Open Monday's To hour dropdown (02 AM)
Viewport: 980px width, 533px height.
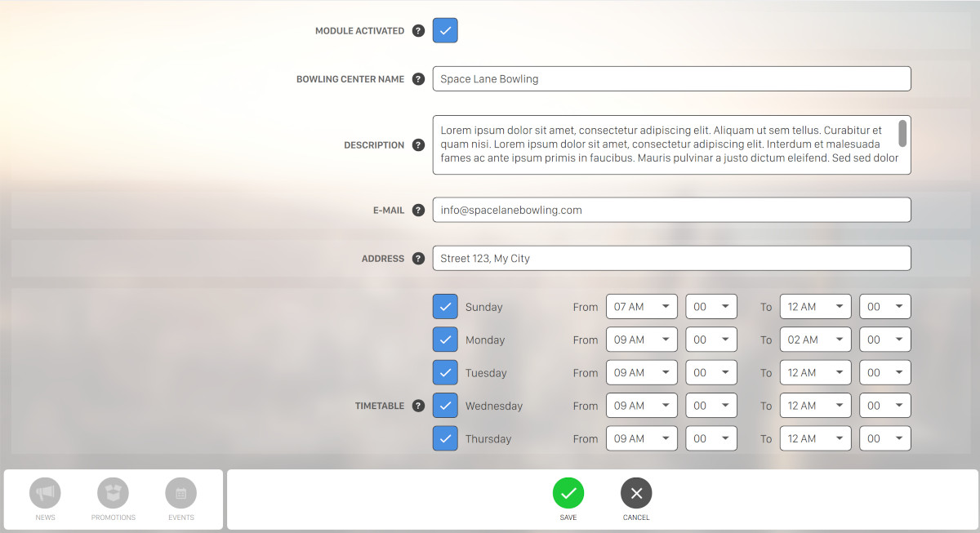tap(815, 340)
